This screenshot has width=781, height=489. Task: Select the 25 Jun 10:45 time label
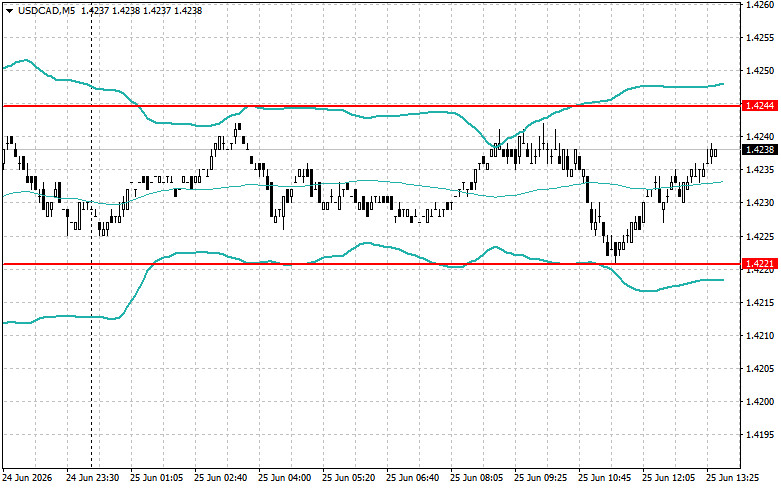pos(605,478)
